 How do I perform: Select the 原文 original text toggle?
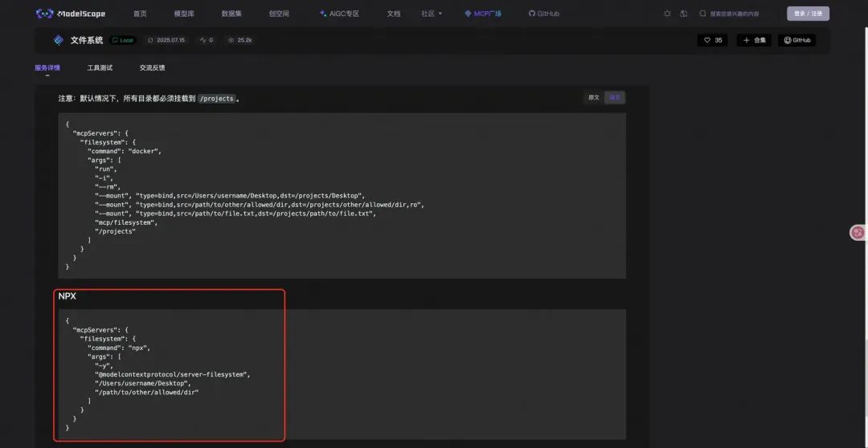594,97
